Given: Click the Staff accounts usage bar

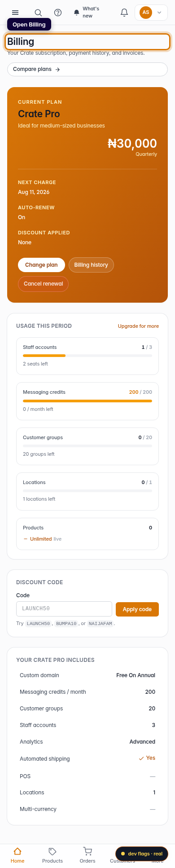Looking at the screenshot, I should point(87,356).
